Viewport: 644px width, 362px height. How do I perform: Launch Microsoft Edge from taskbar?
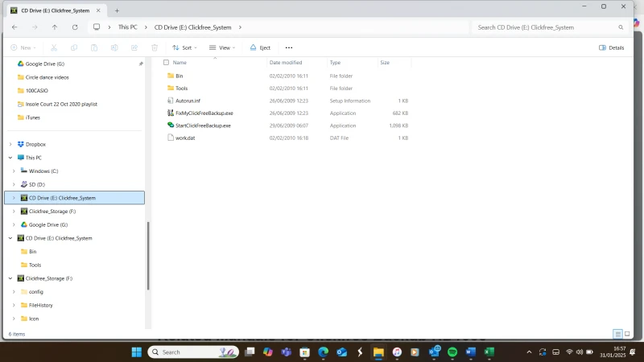point(324,352)
